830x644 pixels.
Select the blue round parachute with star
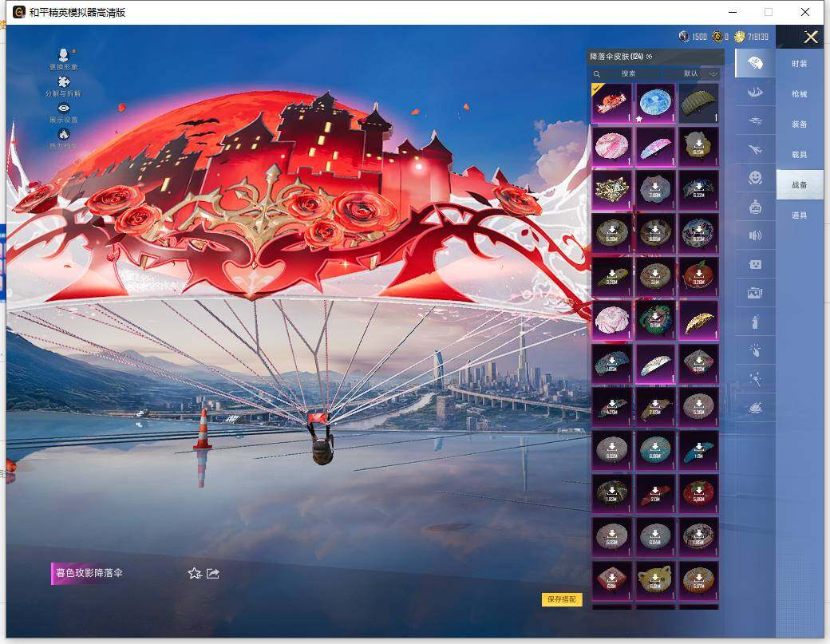tap(655, 103)
